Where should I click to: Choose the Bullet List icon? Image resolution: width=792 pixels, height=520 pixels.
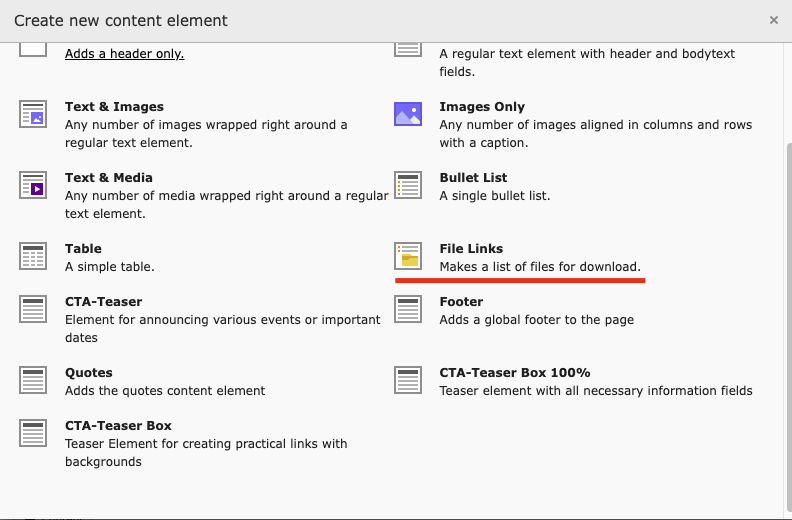tap(408, 185)
